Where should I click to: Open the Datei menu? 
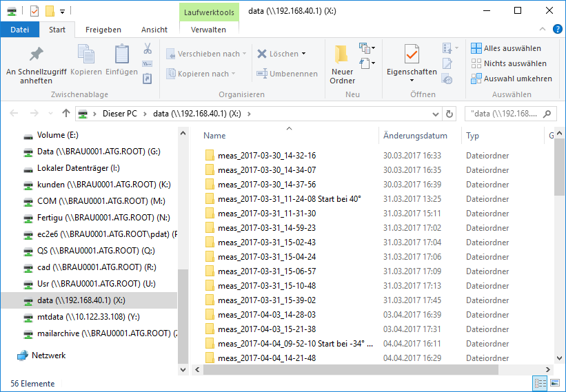point(19,30)
